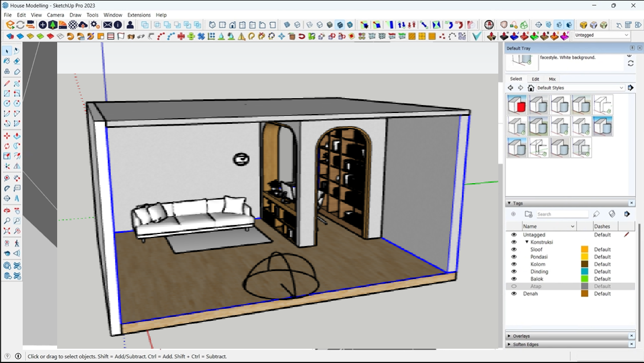
Task: Show the hidden Atap tag
Action: coord(514,287)
